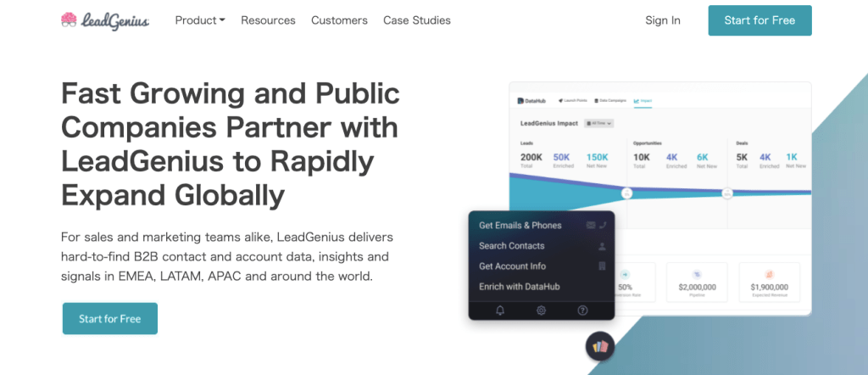Screen dimensions: 868x375
Task: Click the $2,000,000 Pipeline card
Action: click(697, 282)
